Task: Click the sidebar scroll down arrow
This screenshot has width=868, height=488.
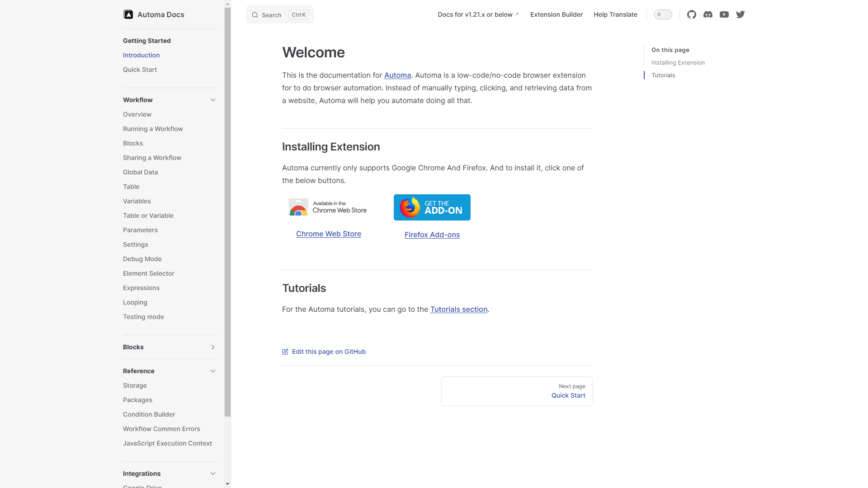Action: pyautogui.click(x=227, y=484)
